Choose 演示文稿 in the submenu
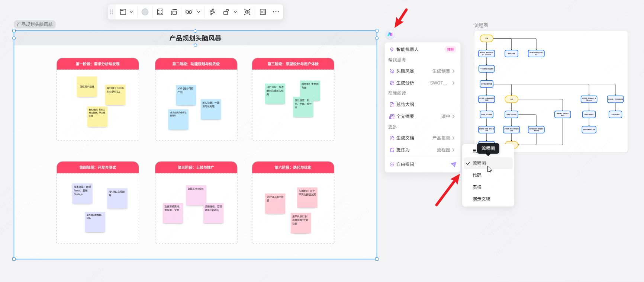This screenshot has height=282, width=644. click(488, 199)
